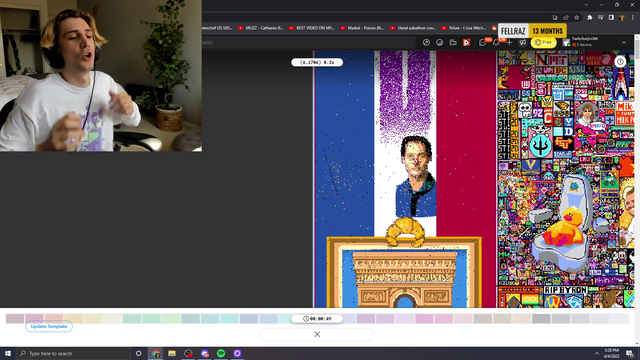Image resolution: width=640 pixels, height=360 pixels.
Task: Click the r/place orange P icon
Action: point(466,42)
